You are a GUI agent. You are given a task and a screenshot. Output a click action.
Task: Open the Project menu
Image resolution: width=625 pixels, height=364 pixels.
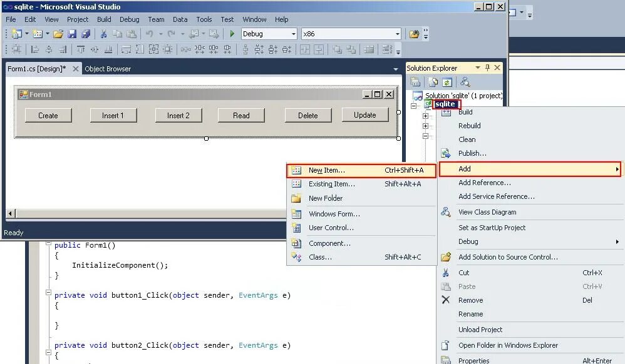pyautogui.click(x=77, y=19)
